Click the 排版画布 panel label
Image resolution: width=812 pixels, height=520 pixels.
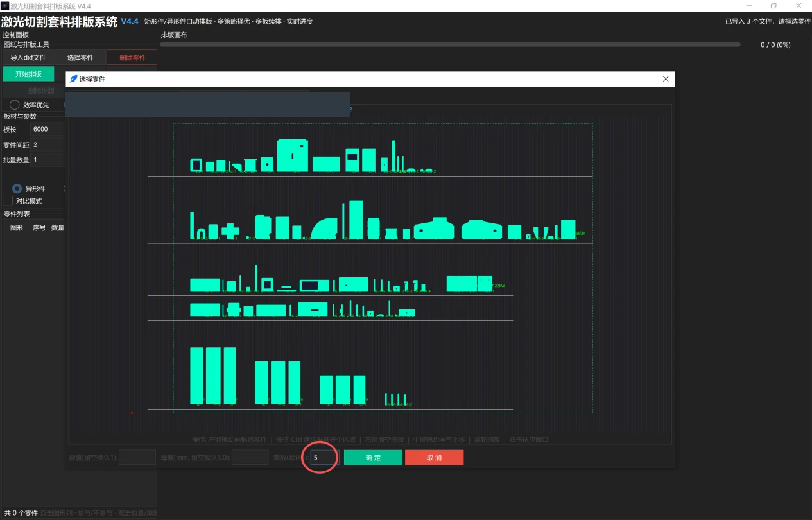(173, 35)
